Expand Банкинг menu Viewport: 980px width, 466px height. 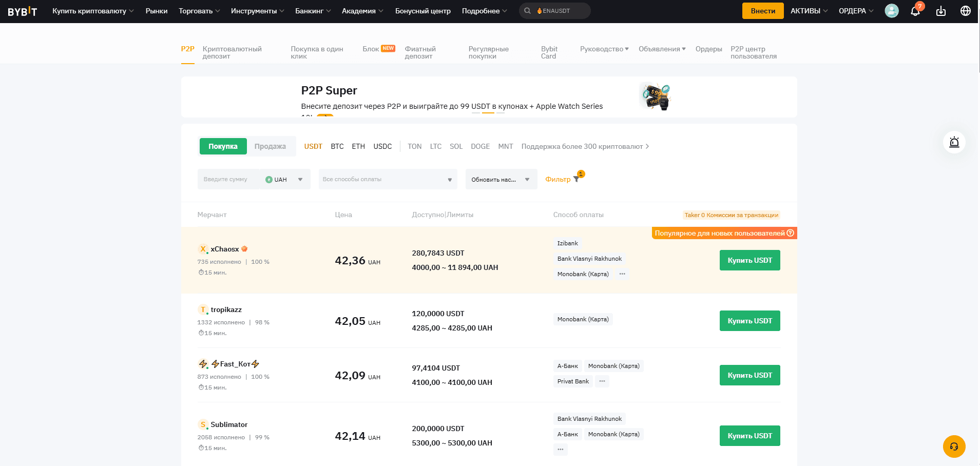[x=313, y=11]
